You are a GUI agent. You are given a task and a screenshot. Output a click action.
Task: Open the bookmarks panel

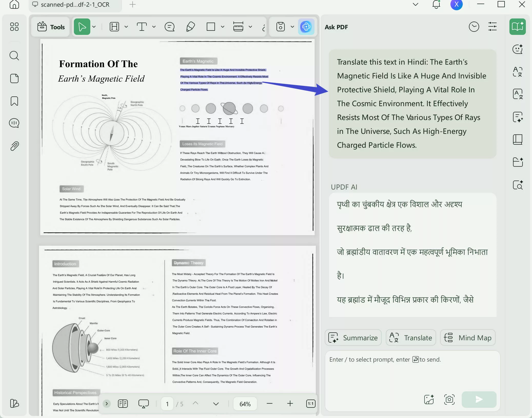(14, 101)
